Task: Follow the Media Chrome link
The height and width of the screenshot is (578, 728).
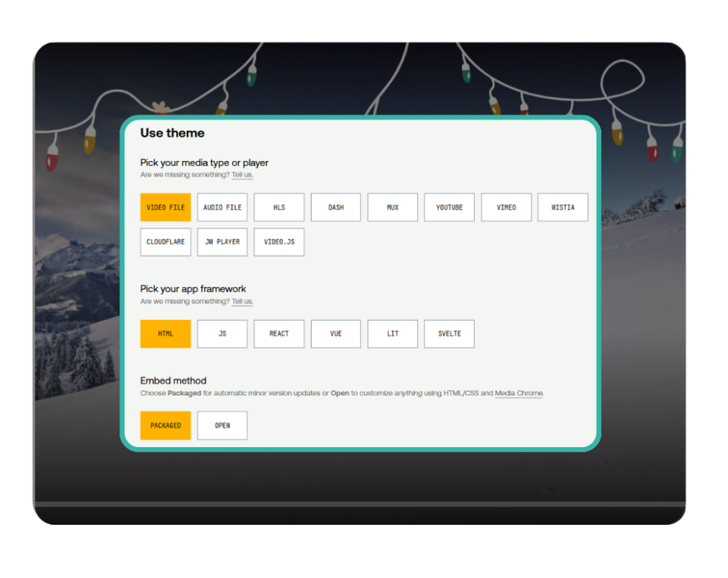Action: (x=519, y=393)
